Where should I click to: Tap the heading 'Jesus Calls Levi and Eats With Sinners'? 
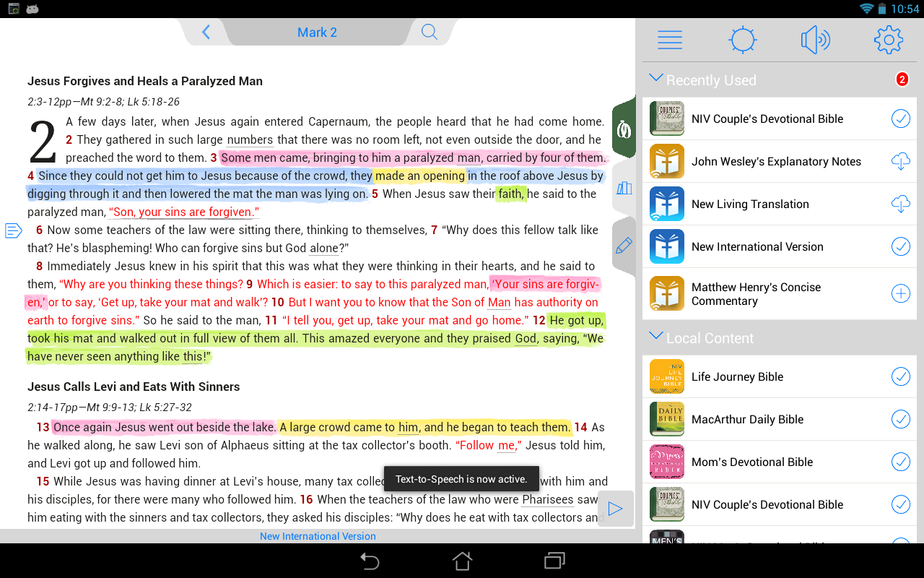134,387
